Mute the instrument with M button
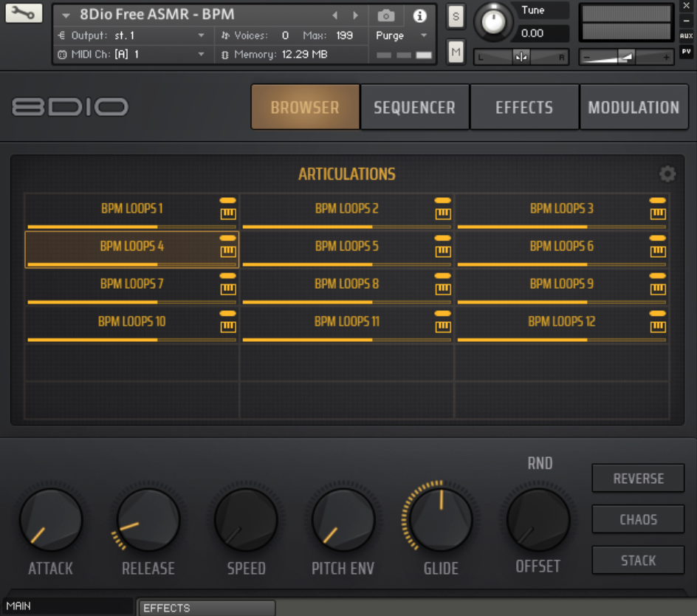 pyautogui.click(x=456, y=52)
